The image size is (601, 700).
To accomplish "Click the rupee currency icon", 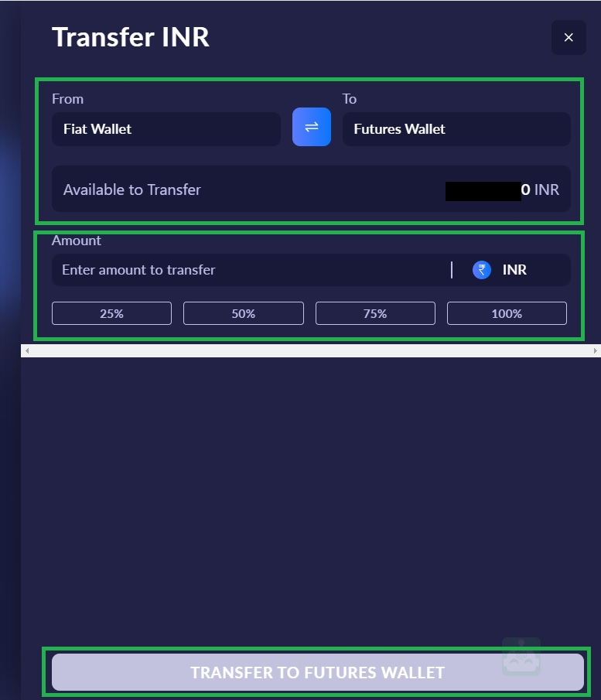I will [x=481, y=270].
